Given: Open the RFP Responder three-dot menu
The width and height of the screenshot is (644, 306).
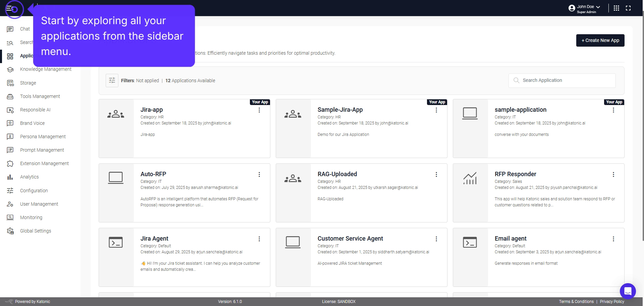Looking at the screenshot, I should point(613,174).
